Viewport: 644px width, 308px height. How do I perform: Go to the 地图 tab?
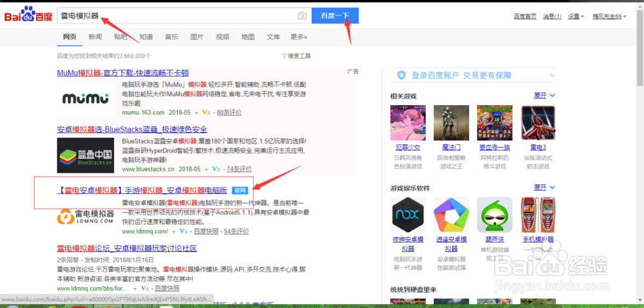248,37
